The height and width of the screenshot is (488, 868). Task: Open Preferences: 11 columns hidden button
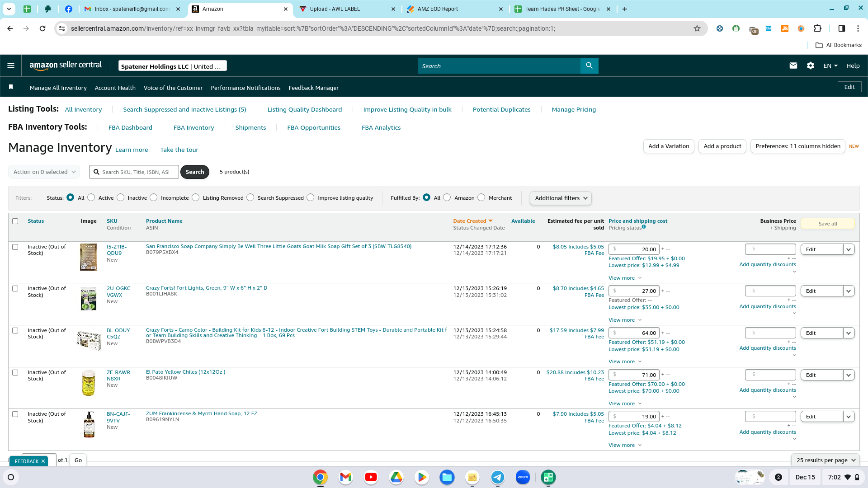point(798,146)
